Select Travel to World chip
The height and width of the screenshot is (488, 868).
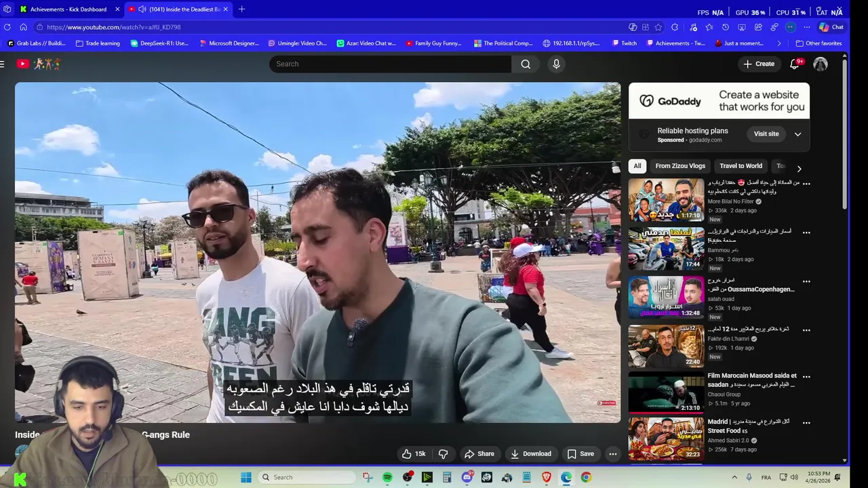(741, 166)
